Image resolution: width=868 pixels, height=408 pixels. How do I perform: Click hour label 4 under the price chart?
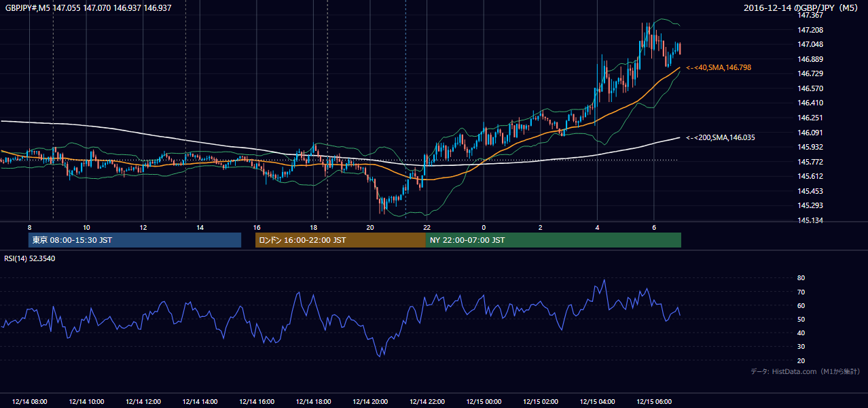(597, 227)
